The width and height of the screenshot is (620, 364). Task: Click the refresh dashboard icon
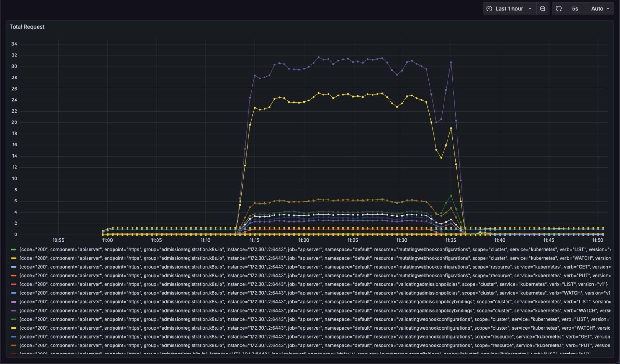click(559, 9)
